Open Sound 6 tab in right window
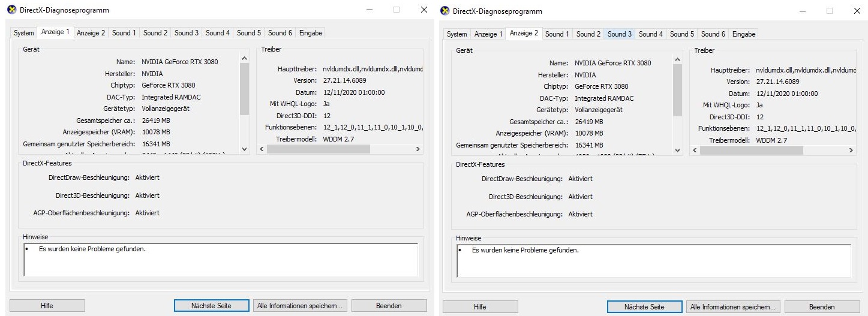 [x=713, y=34]
